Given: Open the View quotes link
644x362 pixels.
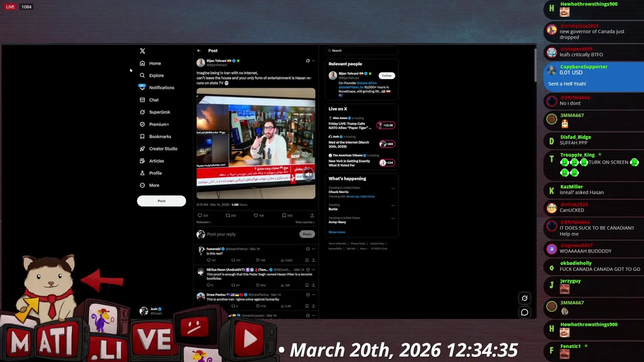Looking at the screenshot, I should pos(305,222).
